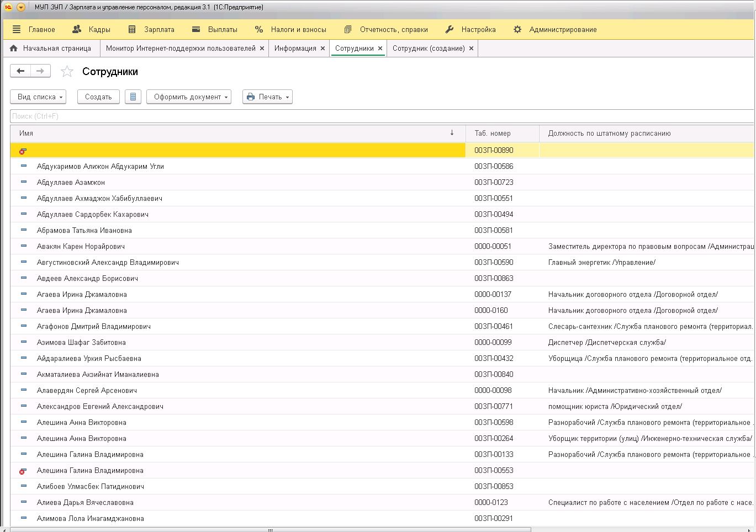The width and height of the screenshot is (756, 532).
Task: Open the Выплаты section
Action: tap(214, 29)
